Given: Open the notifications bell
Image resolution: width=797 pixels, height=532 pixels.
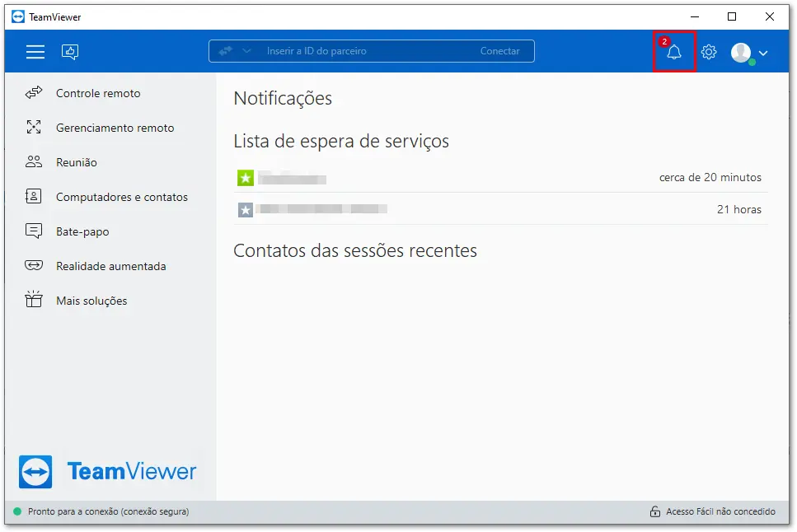Looking at the screenshot, I should [674, 52].
